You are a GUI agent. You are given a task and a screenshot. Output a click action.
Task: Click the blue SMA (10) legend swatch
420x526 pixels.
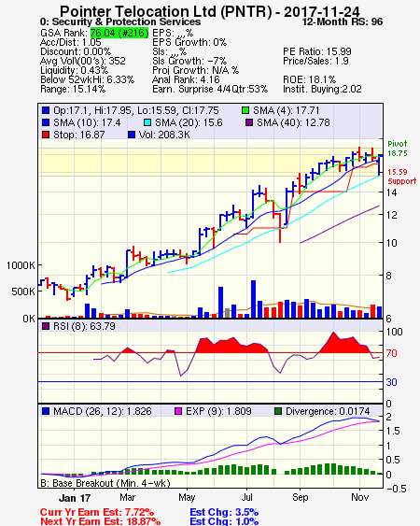[x=46, y=122]
